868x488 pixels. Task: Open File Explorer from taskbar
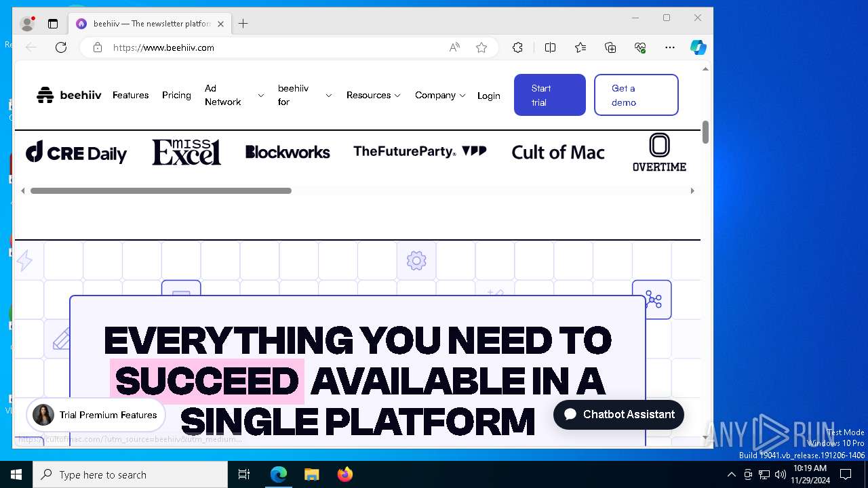(x=311, y=474)
